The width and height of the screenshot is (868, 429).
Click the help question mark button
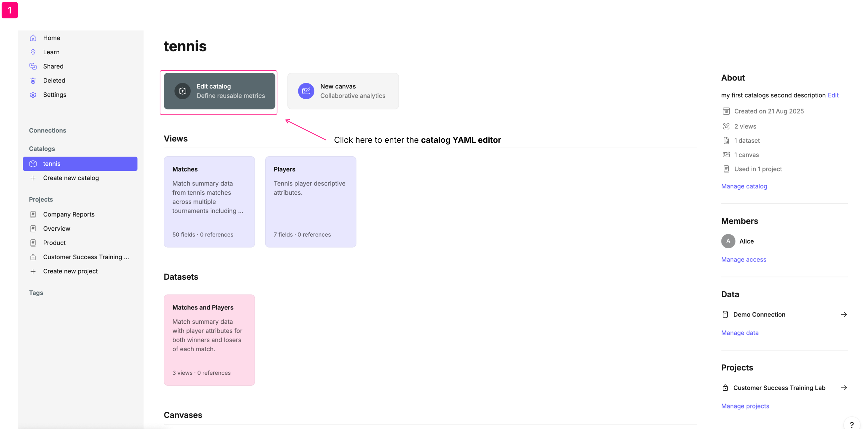pyautogui.click(x=851, y=425)
